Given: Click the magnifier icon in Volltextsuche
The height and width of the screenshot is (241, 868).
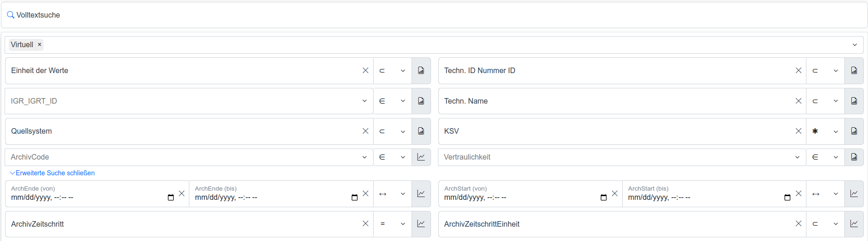Looking at the screenshot, I should pos(11,15).
